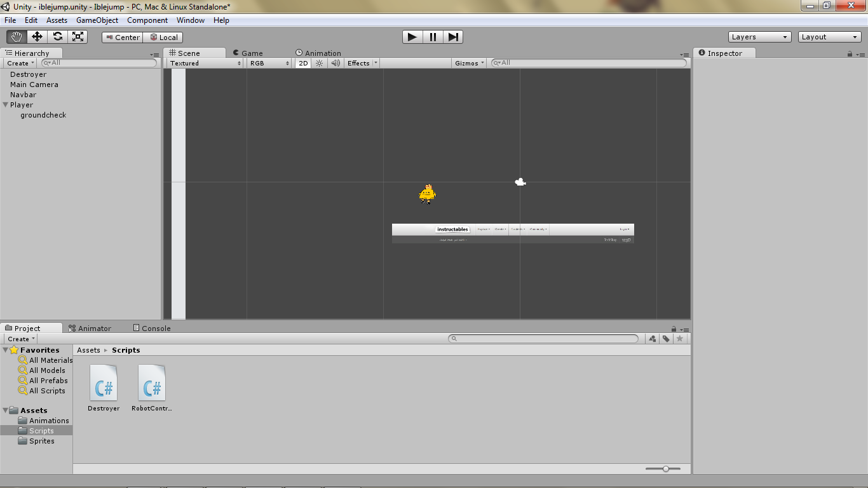The image size is (868, 488).
Task: Select the RobotControl script in Scripts folder
Action: (x=152, y=383)
